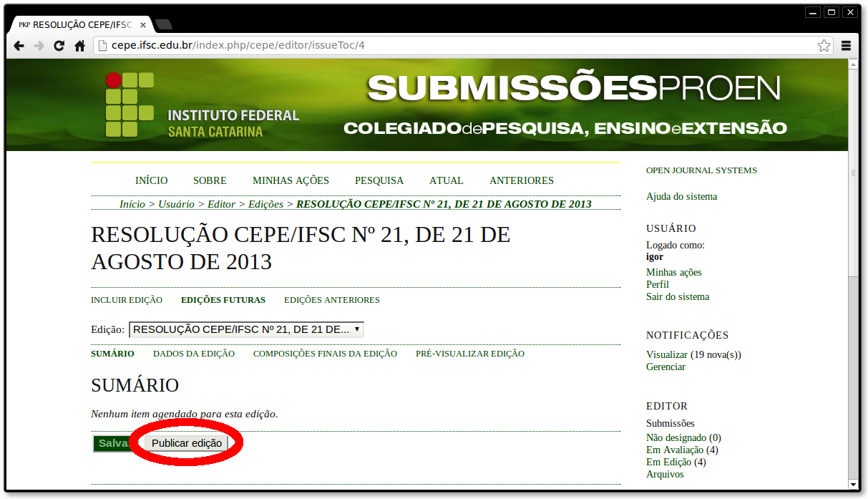Image resolution: width=868 pixels, height=499 pixels.
Task: Open Chrome's hamburger menu icon
Action: click(x=847, y=45)
